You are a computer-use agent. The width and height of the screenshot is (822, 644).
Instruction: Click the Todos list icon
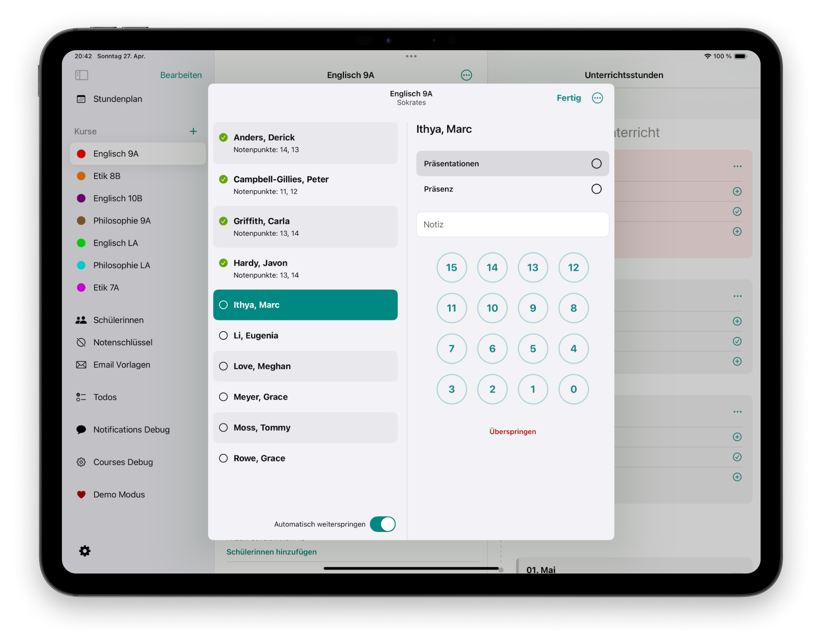click(x=81, y=397)
